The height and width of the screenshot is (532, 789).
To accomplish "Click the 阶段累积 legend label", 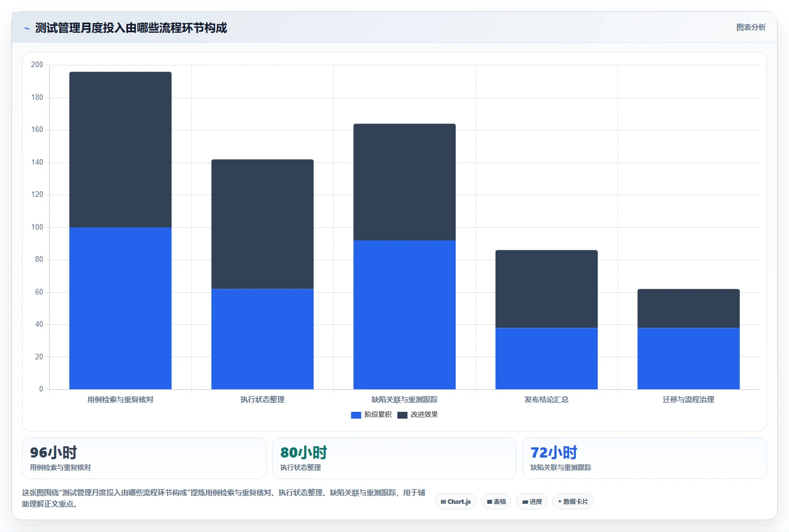I will pos(378,415).
